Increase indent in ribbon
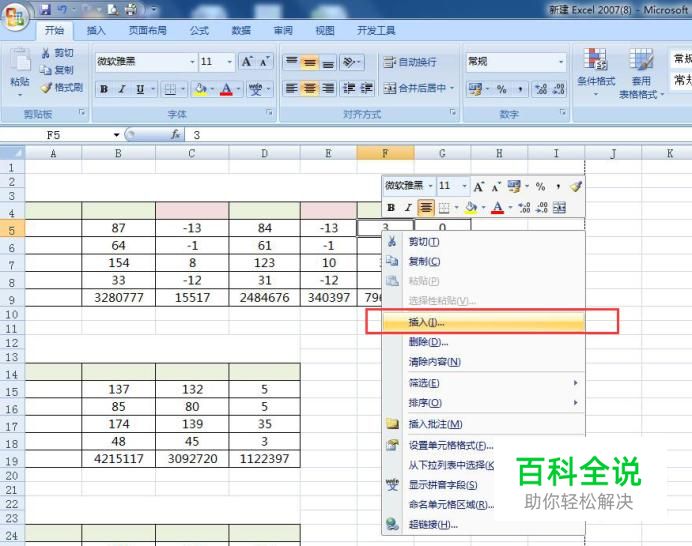This screenshot has width=692, height=546. point(366,88)
